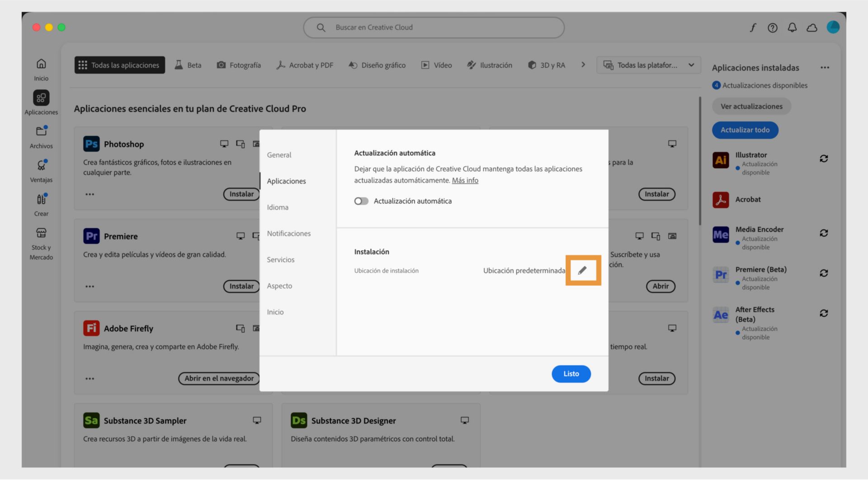The image size is (868, 480).
Task: Click the Illustrator app icon
Action: click(x=721, y=160)
